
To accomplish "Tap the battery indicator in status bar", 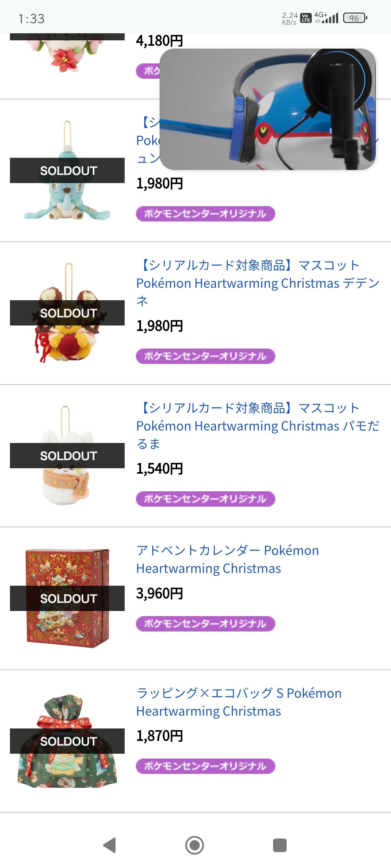I will point(355,18).
